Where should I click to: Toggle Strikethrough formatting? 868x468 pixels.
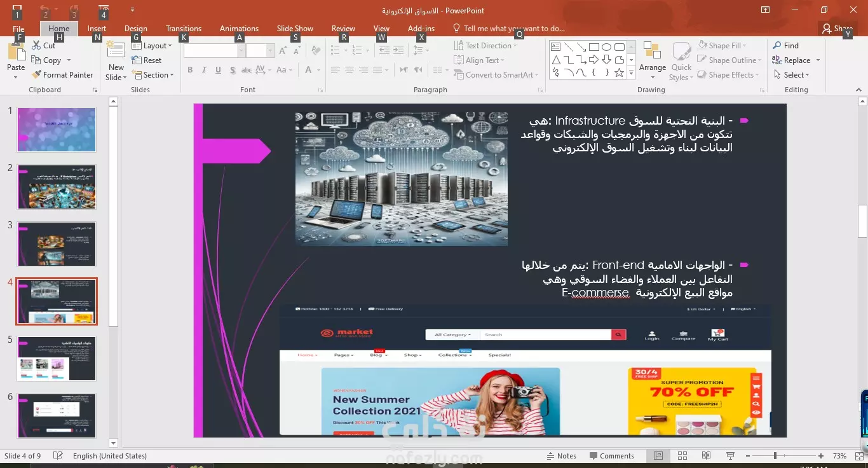[x=247, y=70]
